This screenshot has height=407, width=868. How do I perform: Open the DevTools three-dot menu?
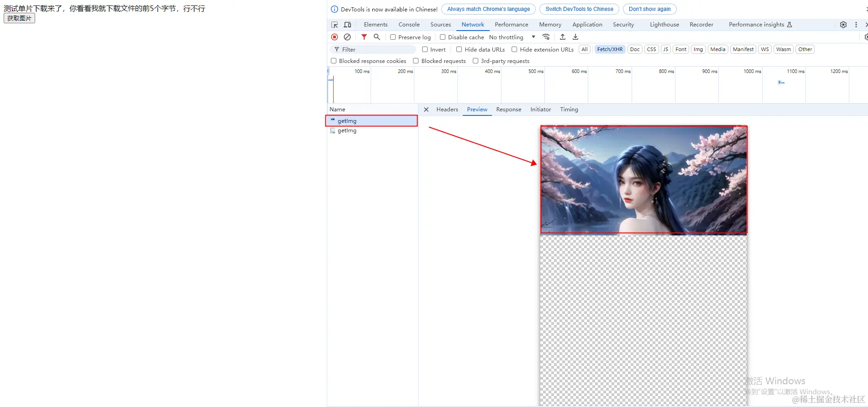[x=856, y=25]
